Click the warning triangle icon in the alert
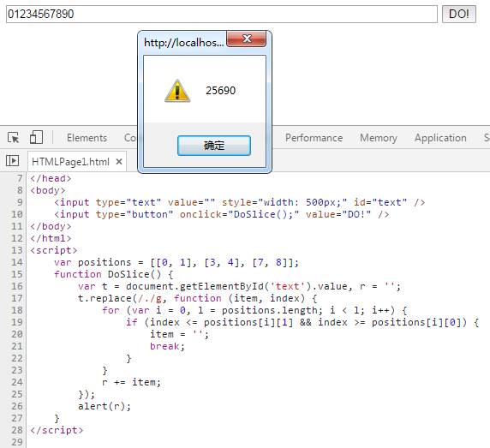The height and width of the screenshot is (448, 490). click(177, 91)
